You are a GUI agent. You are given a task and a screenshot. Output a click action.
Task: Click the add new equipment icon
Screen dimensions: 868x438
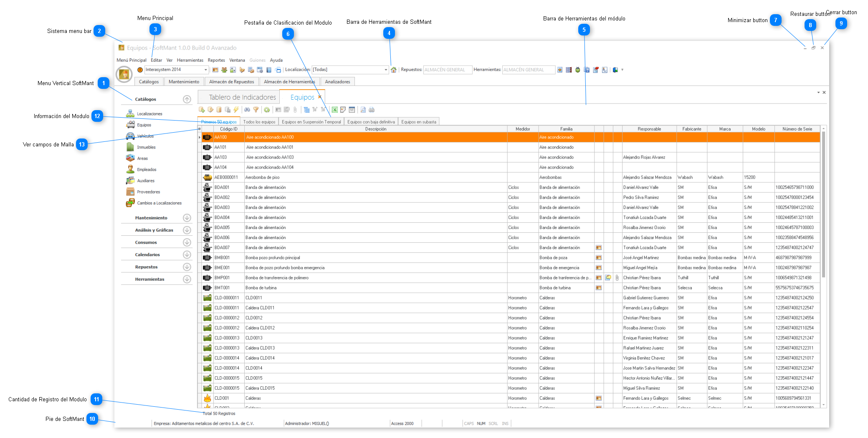(202, 110)
